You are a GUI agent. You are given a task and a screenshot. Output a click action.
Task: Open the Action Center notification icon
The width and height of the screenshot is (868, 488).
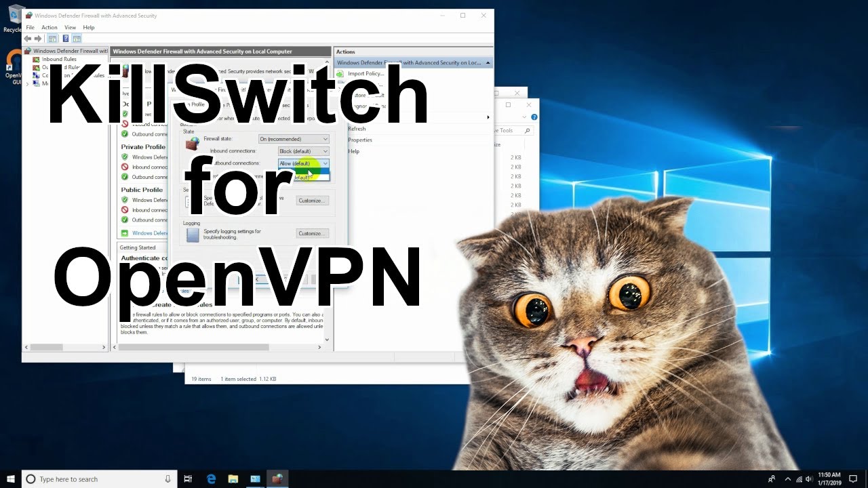854,479
